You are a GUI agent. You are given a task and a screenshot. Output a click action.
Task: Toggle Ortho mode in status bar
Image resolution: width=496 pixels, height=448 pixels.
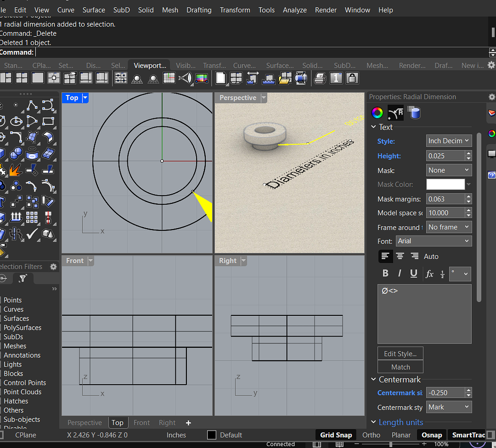click(x=371, y=435)
